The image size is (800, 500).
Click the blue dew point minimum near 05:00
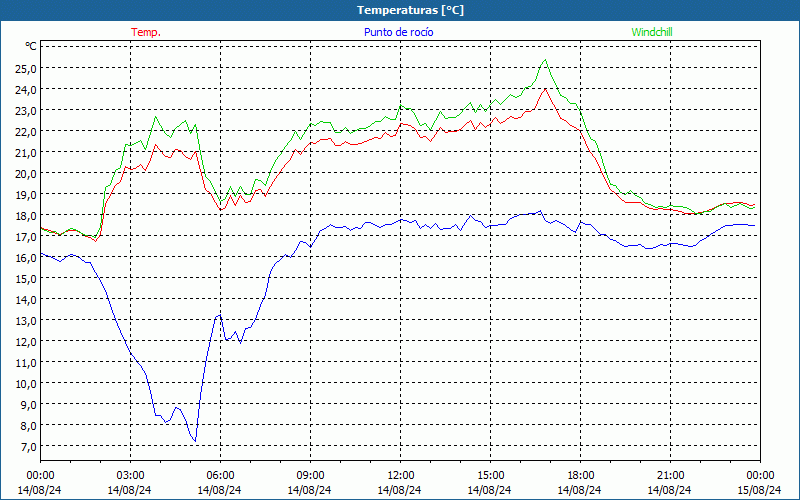tap(195, 441)
